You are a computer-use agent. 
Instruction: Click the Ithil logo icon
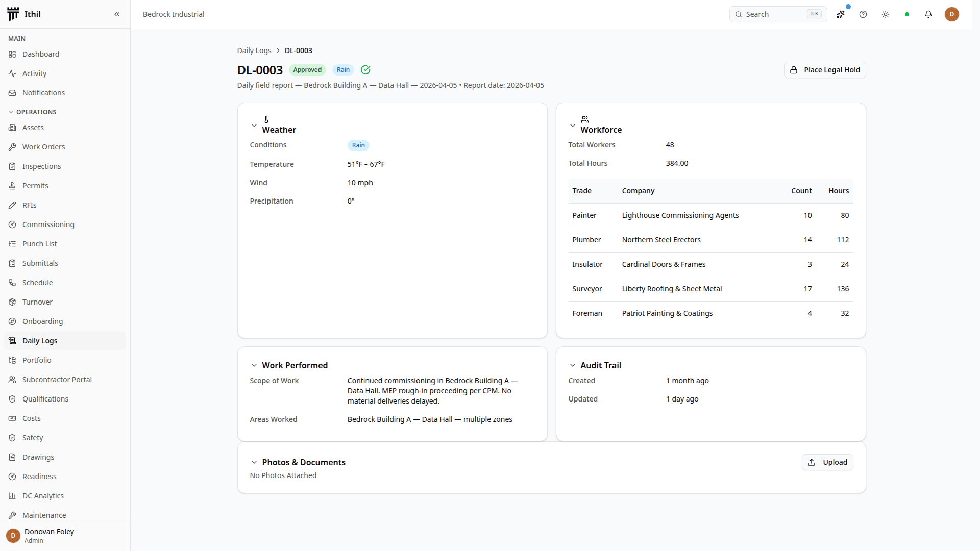(x=13, y=14)
